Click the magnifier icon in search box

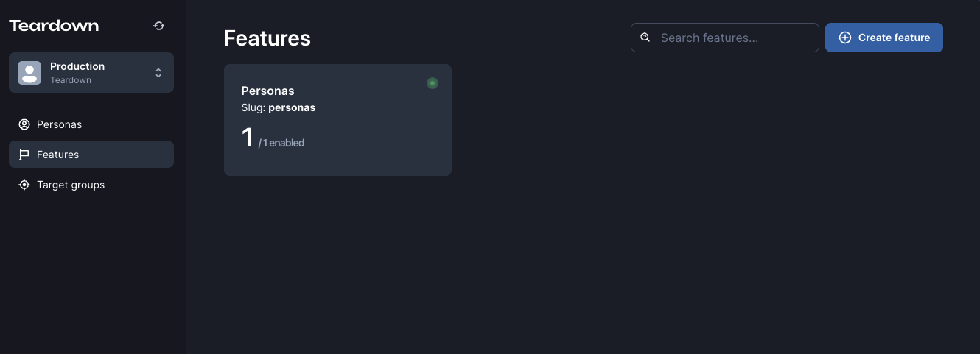click(x=645, y=38)
